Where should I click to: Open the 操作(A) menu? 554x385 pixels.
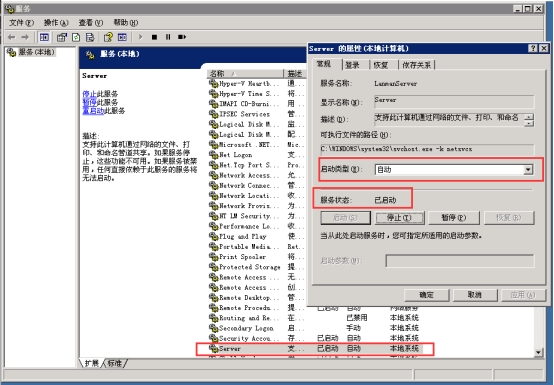(x=56, y=23)
